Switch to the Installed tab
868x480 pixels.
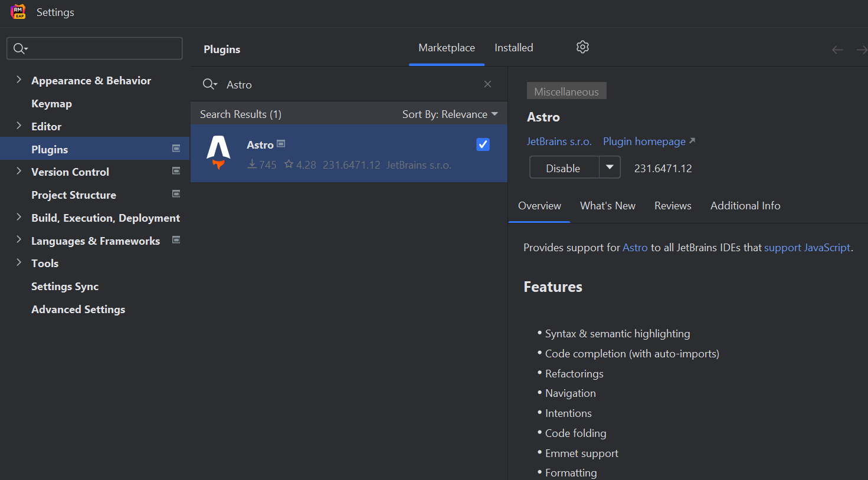pos(514,48)
